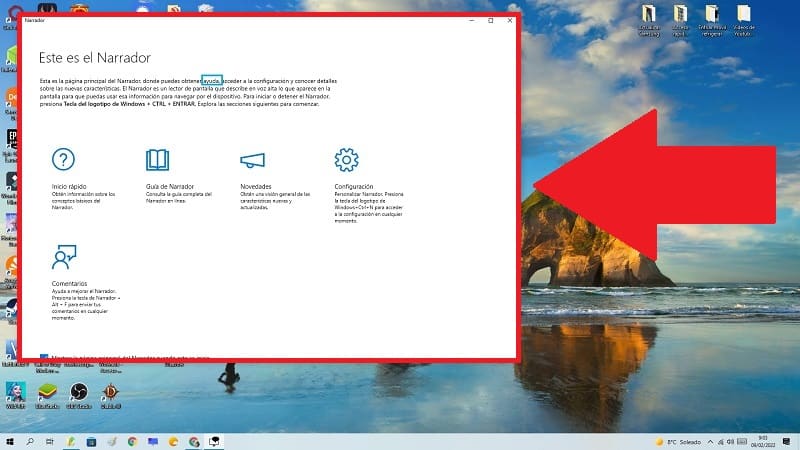This screenshot has width=800, height=450.
Task: Open the blue-haired character desktop shortcut
Action: 15,395
